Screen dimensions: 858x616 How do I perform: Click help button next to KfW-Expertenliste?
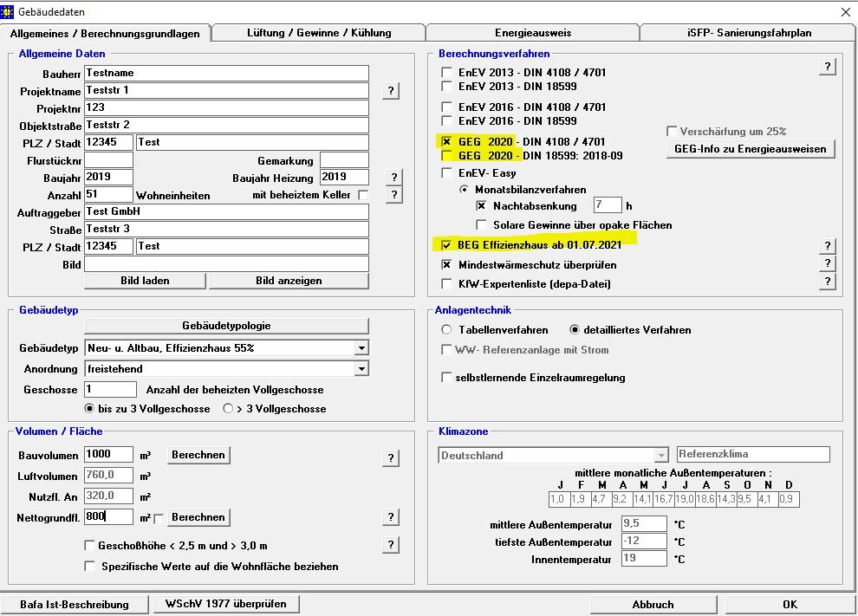(x=828, y=282)
